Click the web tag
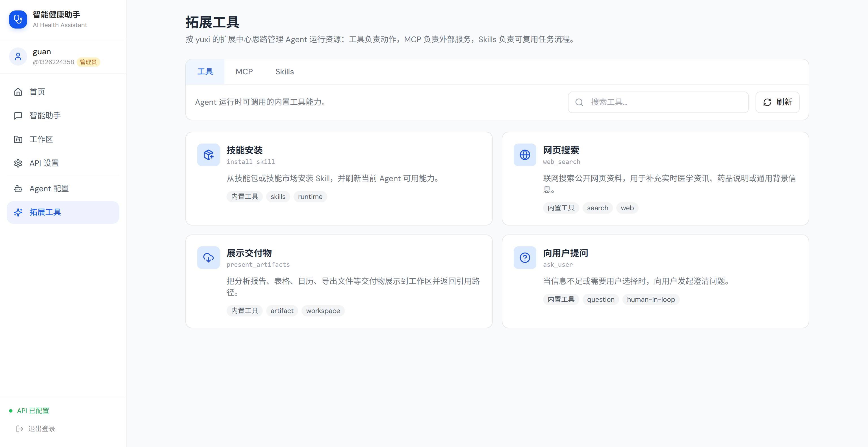Screen dimensions: 868x447 click(x=627, y=208)
